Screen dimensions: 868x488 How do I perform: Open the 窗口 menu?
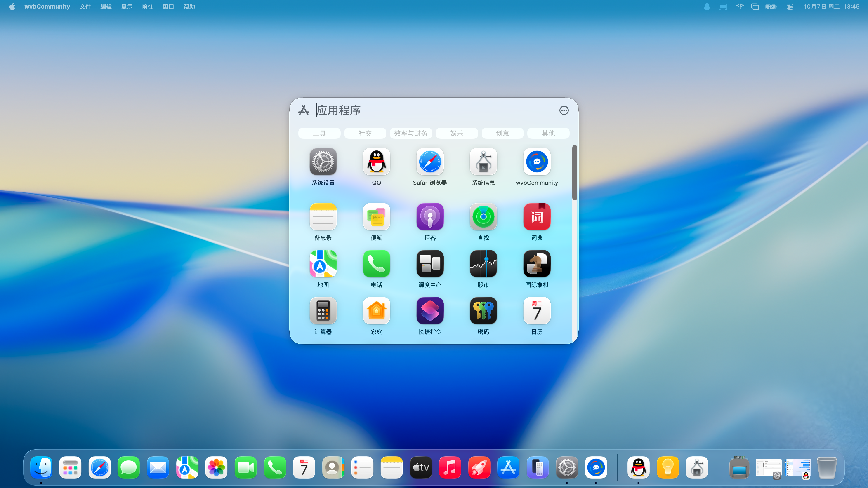[x=168, y=7]
